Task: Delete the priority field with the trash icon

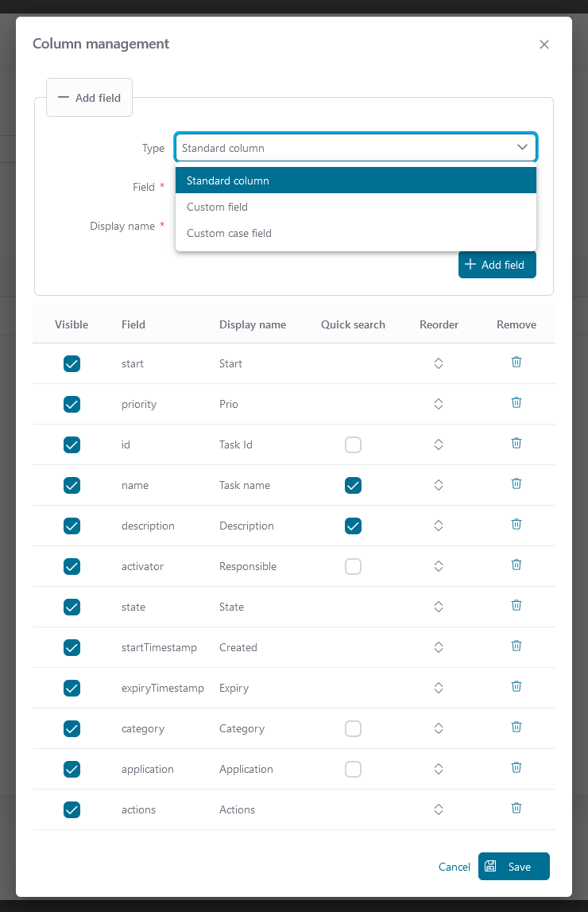Action: tap(516, 402)
